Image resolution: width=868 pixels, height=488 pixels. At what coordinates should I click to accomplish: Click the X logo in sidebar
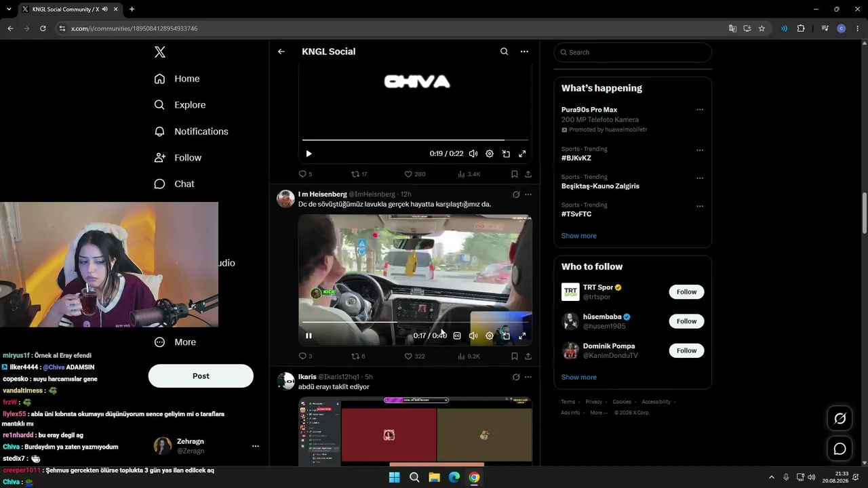click(x=160, y=52)
